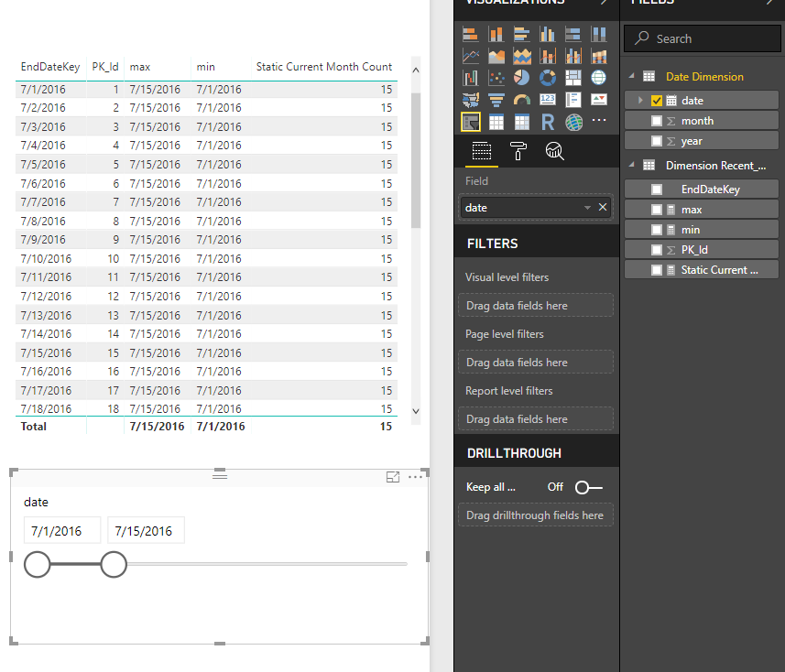Viewport: 785px width, 672px height.
Task: Select the slicer visualization
Action: [x=471, y=122]
